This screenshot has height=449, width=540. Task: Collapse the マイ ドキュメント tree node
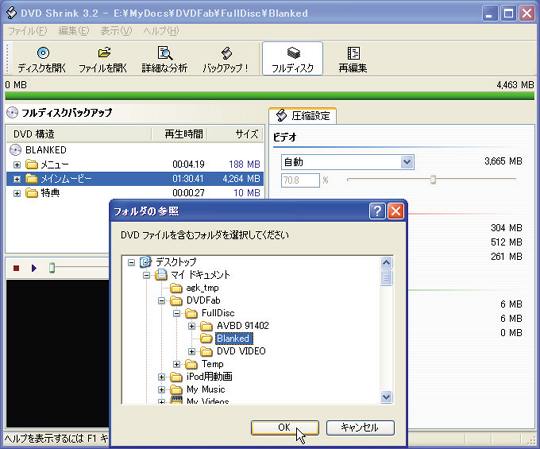pos(146,275)
